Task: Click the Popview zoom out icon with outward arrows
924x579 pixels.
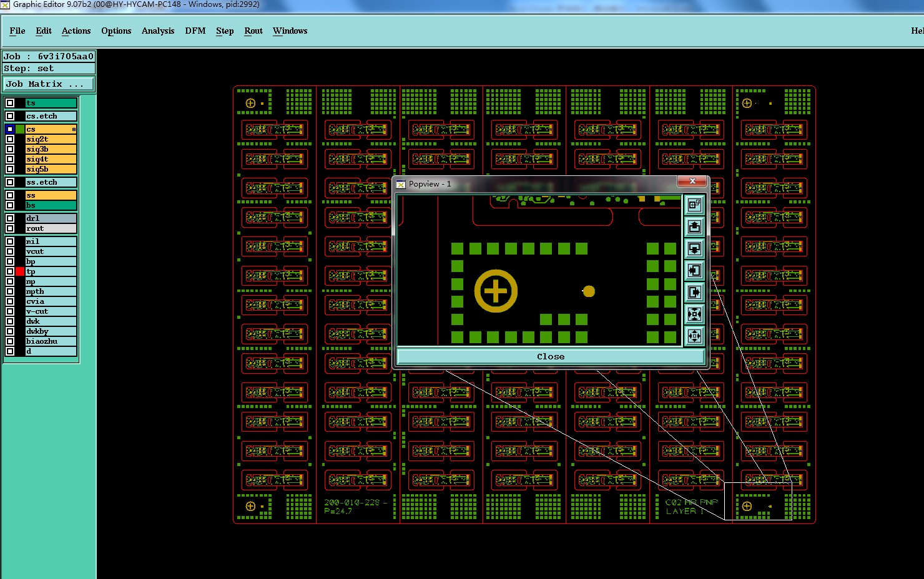Action: point(694,336)
